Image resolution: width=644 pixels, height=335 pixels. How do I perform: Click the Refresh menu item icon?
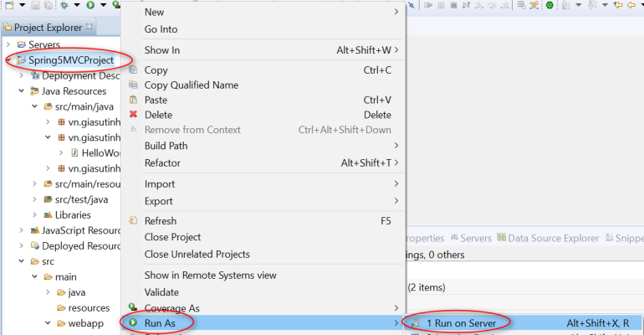133,221
